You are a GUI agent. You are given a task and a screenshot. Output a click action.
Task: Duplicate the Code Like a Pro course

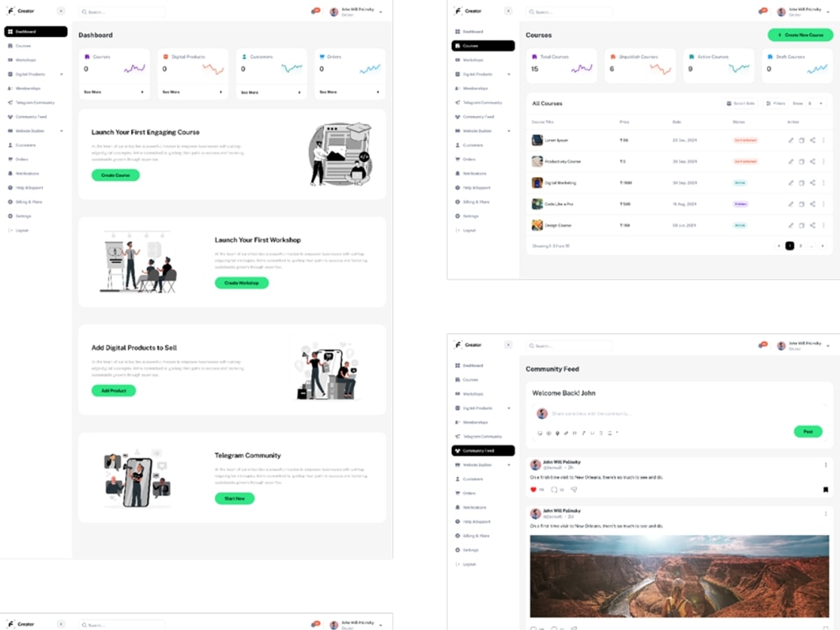[x=801, y=204]
